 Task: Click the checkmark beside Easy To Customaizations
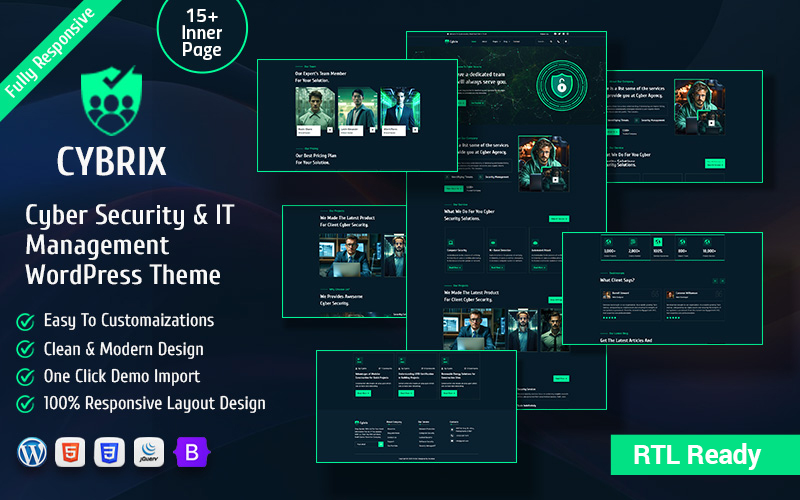tap(25, 321)
